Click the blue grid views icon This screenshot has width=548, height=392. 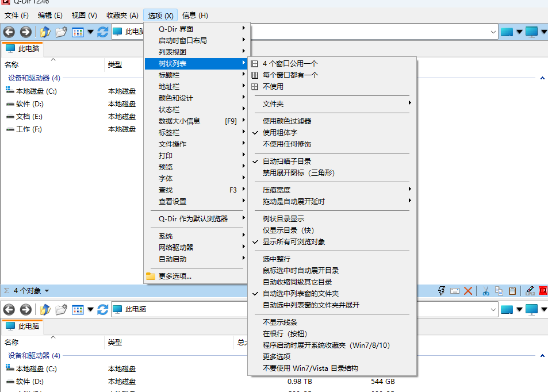(77, 32)
